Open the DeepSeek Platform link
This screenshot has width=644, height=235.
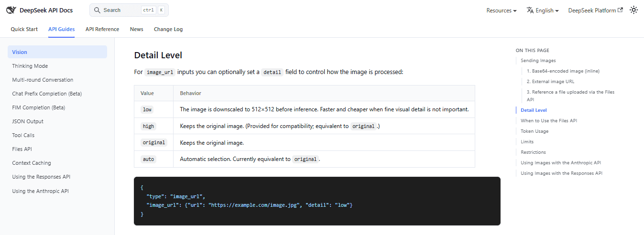(x=595, y=11)
